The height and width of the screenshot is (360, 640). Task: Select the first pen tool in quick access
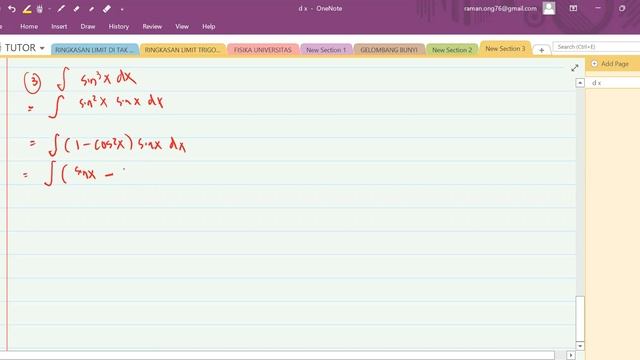[x=61, y=9]
